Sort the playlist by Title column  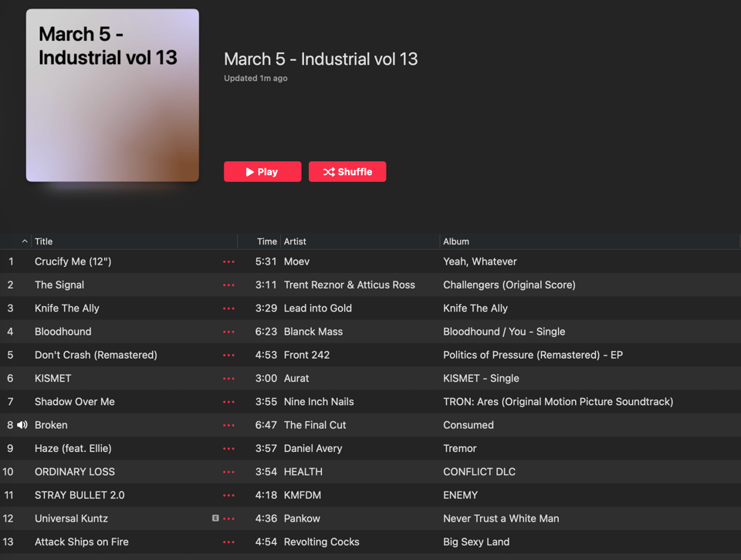click(x=44, y=241)
